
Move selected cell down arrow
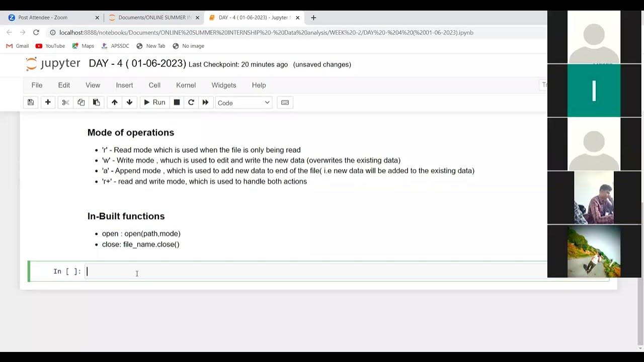129,103
